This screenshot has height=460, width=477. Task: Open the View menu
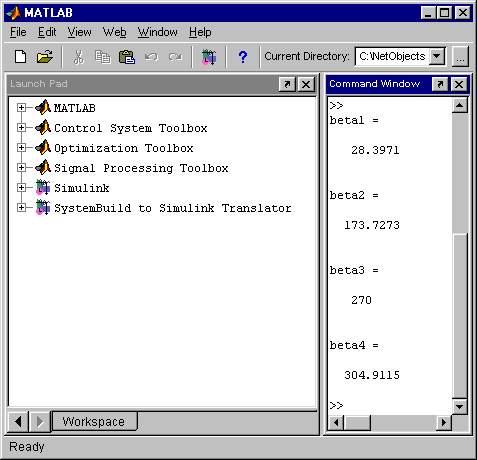click(x=79, y=32)
